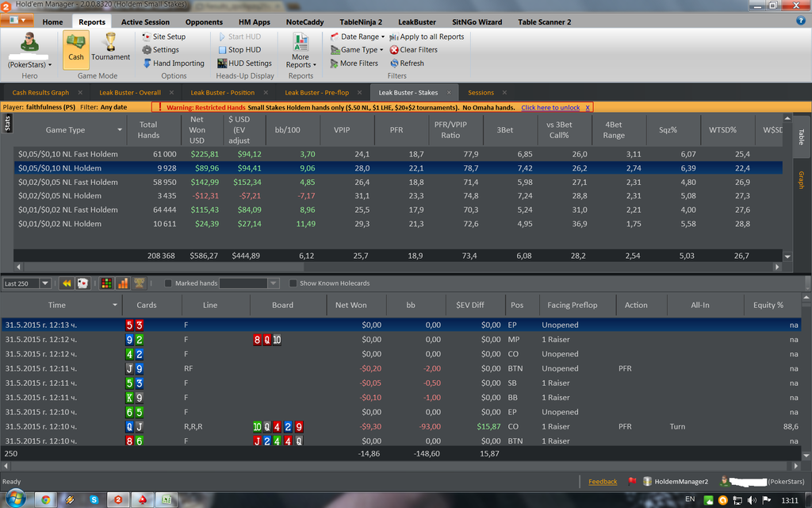This screenshot has width=812, height=508.
Task: Click the Windows Start button
Action: [14, 499]
